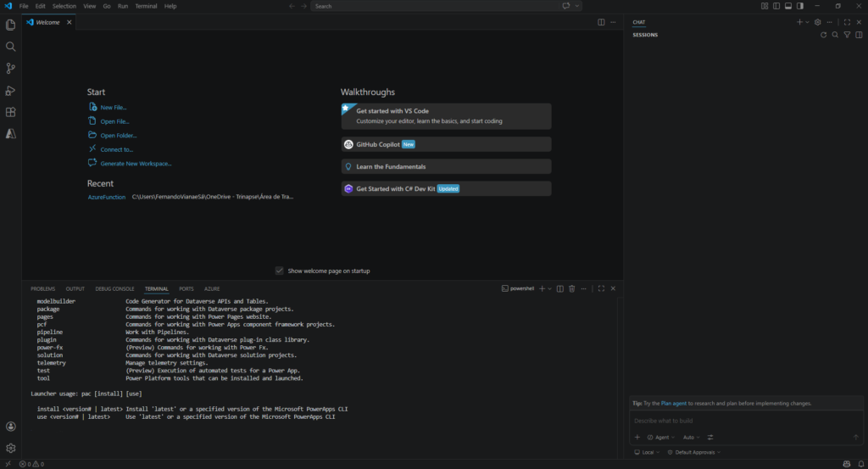Switch to the Ports panel tab
Viewport: 868px width, 469px height.
[x=186, y=289]
